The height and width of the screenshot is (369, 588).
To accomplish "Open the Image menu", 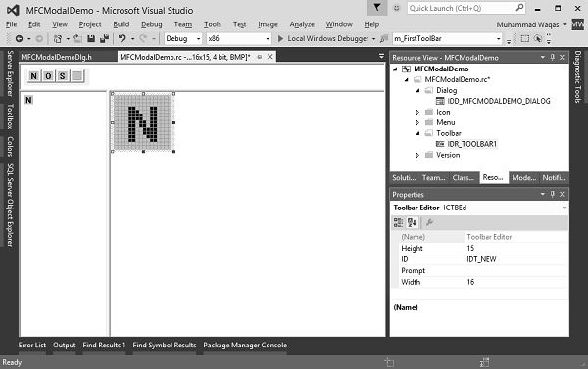I will click(268, 24).
